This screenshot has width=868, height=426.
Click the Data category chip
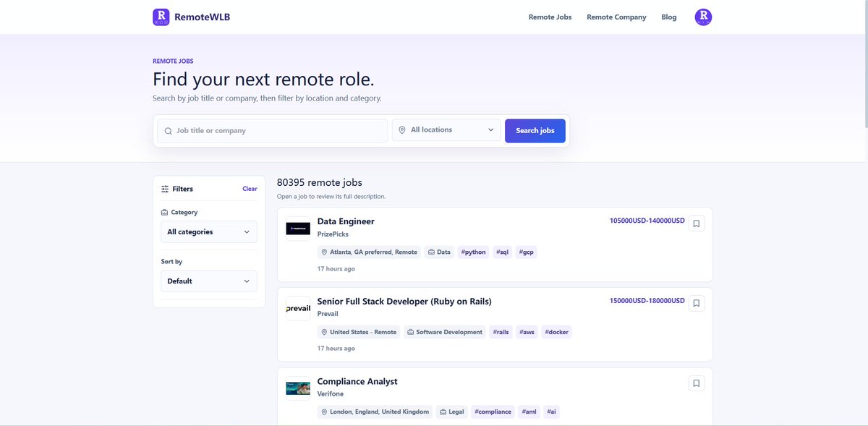[439, 252]
